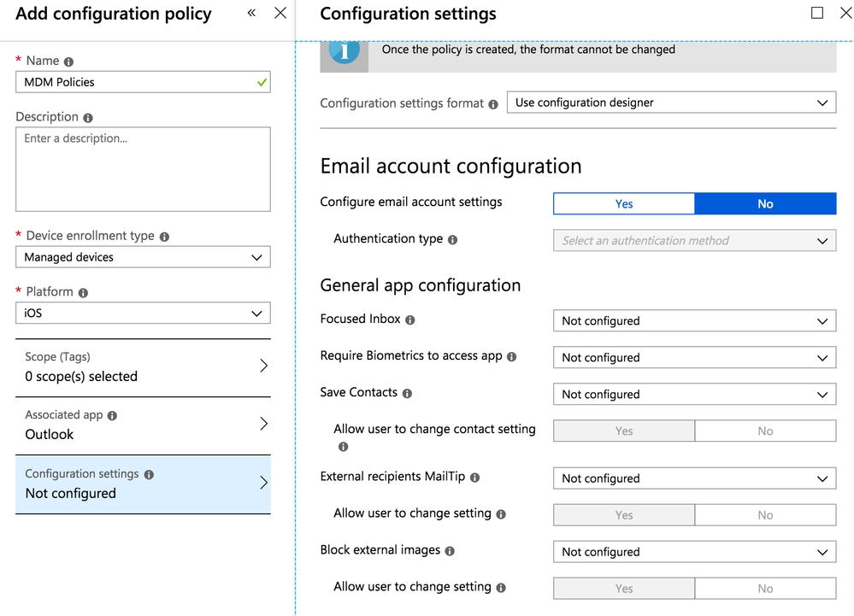Choose No for change contact setting
The width and height of the screenshot is (854, 616).
[x=766, y=431]
